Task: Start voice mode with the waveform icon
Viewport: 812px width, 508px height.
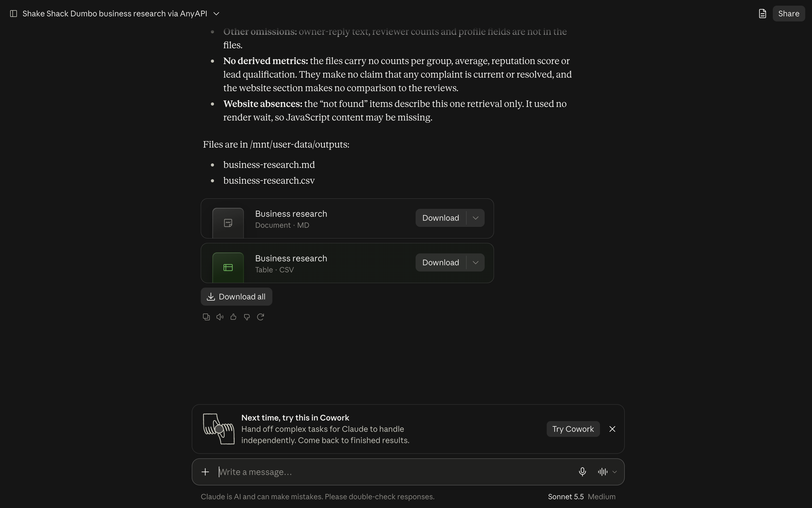Action: tap(603, 472)
